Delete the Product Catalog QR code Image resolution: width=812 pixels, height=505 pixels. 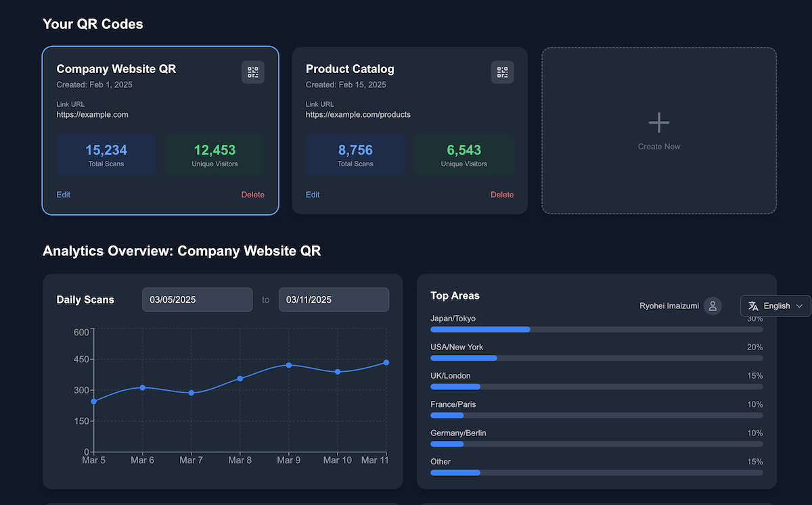click(x=502, y=195)
